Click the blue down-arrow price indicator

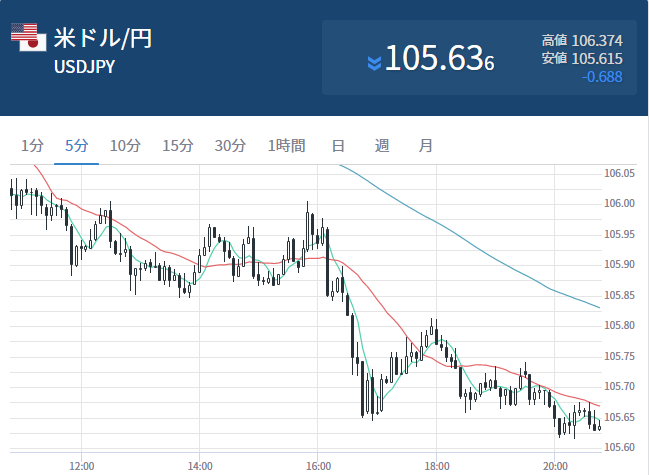(x=373, y=63)
